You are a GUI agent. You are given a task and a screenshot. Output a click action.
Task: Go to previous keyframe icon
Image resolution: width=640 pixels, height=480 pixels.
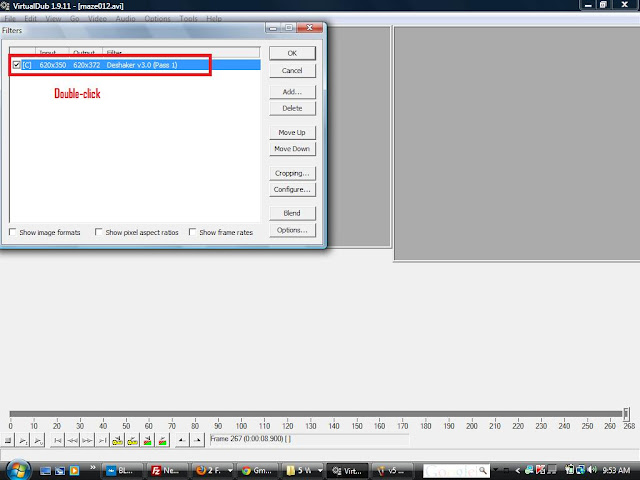[x=118, y=440]
